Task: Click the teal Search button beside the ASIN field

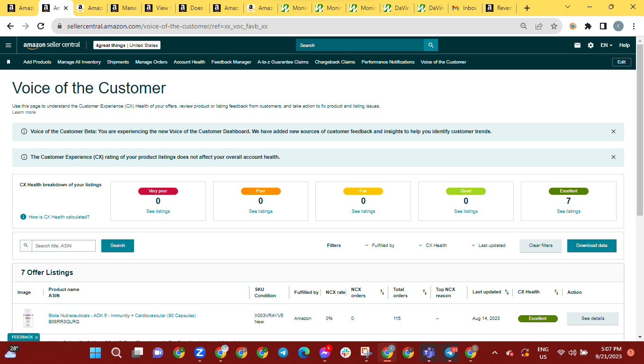Action: point(117,246)
